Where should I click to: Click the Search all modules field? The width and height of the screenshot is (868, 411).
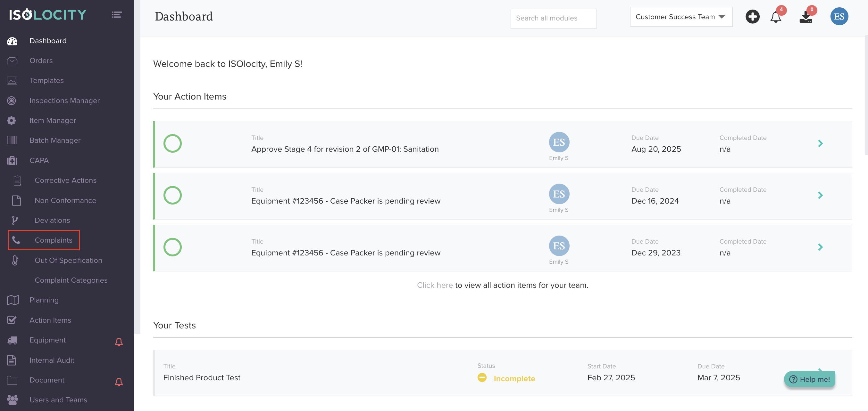coord(553,19)
